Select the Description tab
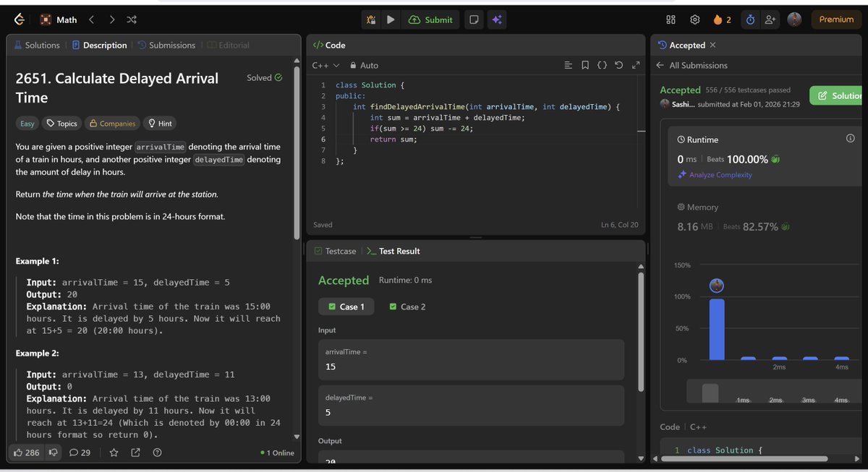 pyautogui.click(x=99, y=45)
